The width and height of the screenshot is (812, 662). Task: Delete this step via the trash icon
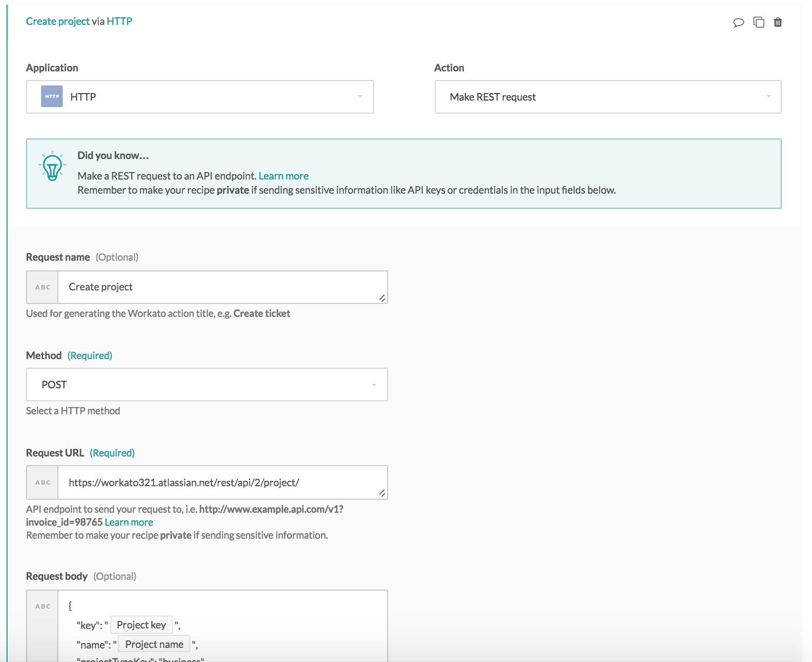[x=778, y=22]
